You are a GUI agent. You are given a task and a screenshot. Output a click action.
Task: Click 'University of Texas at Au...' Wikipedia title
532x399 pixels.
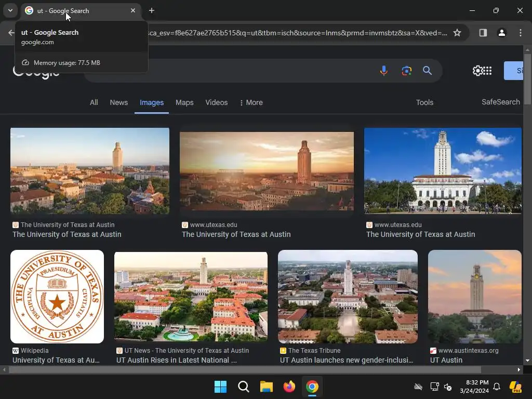point(56,360)
